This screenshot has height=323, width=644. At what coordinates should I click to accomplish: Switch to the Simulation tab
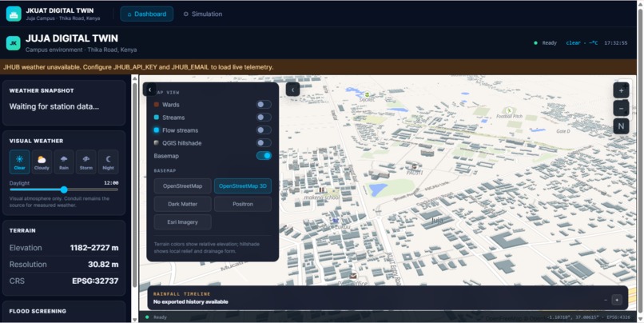coord(202,14)
